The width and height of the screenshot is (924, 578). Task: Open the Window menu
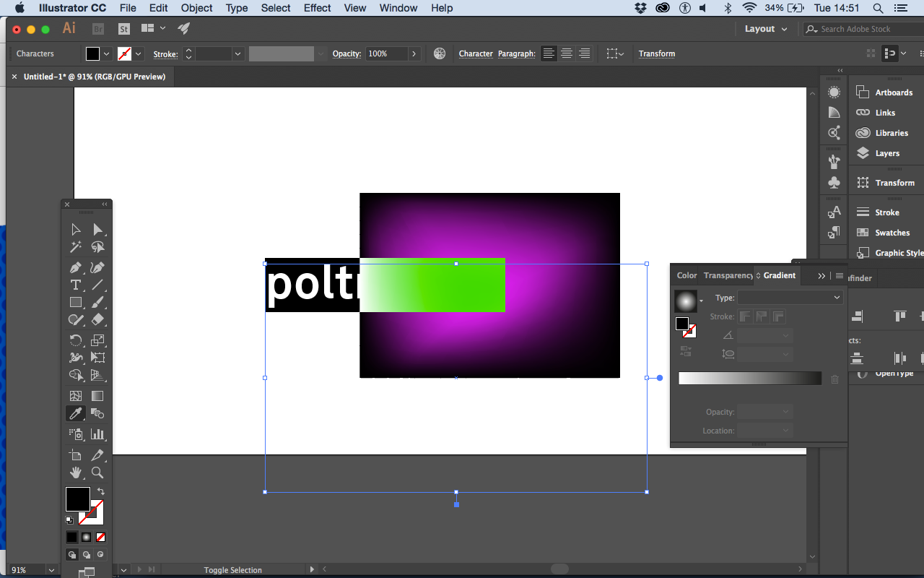(398, 8)
